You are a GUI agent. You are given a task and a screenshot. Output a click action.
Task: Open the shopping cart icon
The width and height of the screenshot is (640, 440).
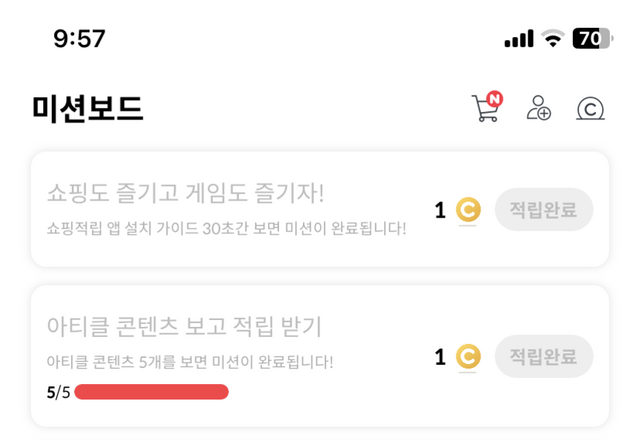484,110
